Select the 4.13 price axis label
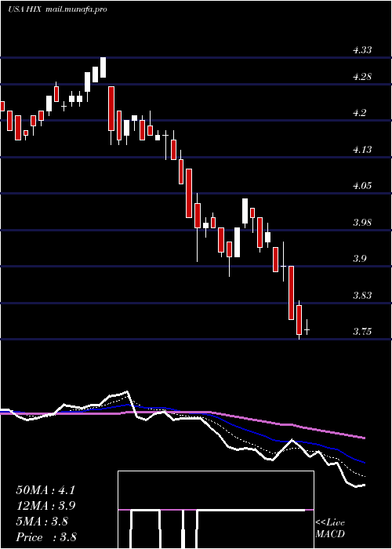This screenshot has height=549, width=392. coord(362,150)
